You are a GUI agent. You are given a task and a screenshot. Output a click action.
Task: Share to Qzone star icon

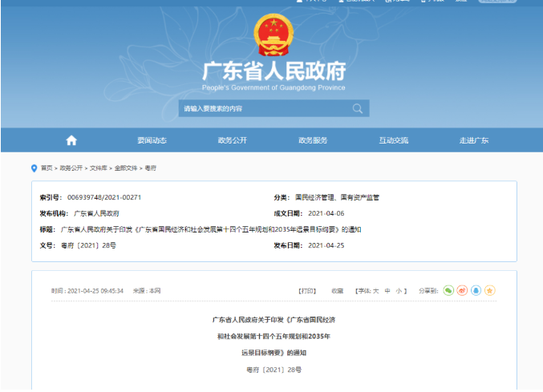point(490,290)
